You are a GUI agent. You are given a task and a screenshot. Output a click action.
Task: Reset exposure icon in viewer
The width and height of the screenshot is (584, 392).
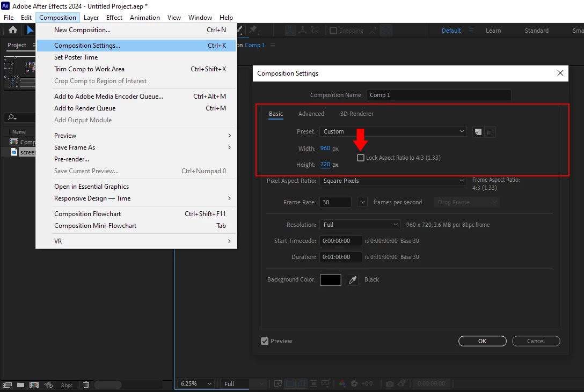pyautogui.click(x=354, y=383)
